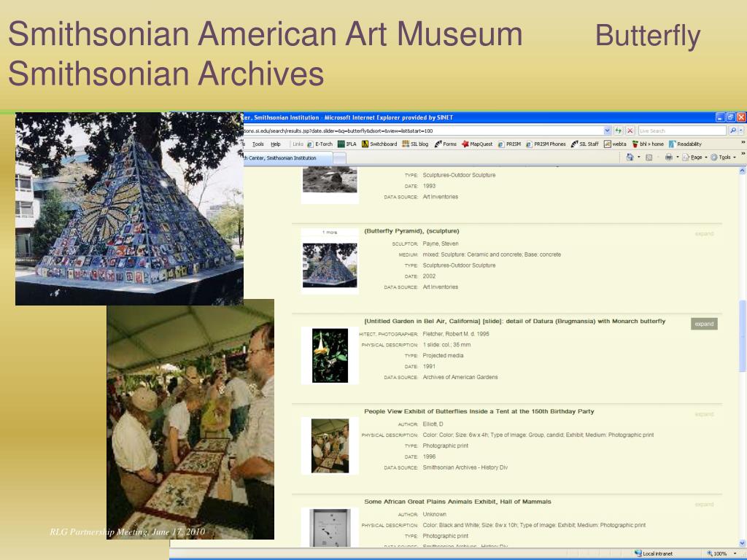Click the Feeds icon in command bar
Image resolution: width=747 pixels, height=560 pixels.
pos(649,157)
